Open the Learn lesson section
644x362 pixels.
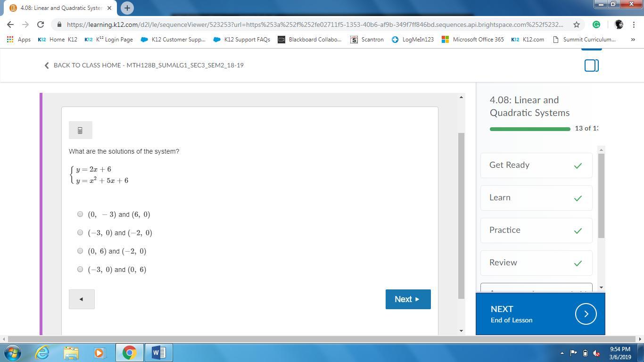pos(537,197)
